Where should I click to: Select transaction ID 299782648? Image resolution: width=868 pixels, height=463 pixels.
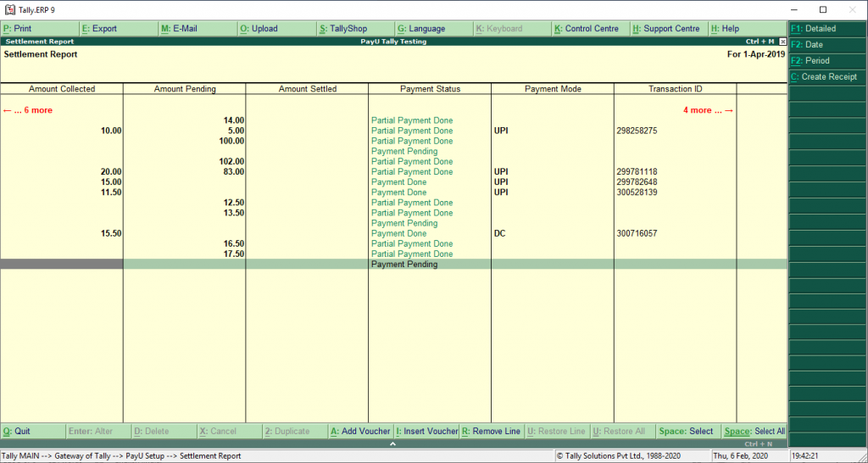point(637,182)
